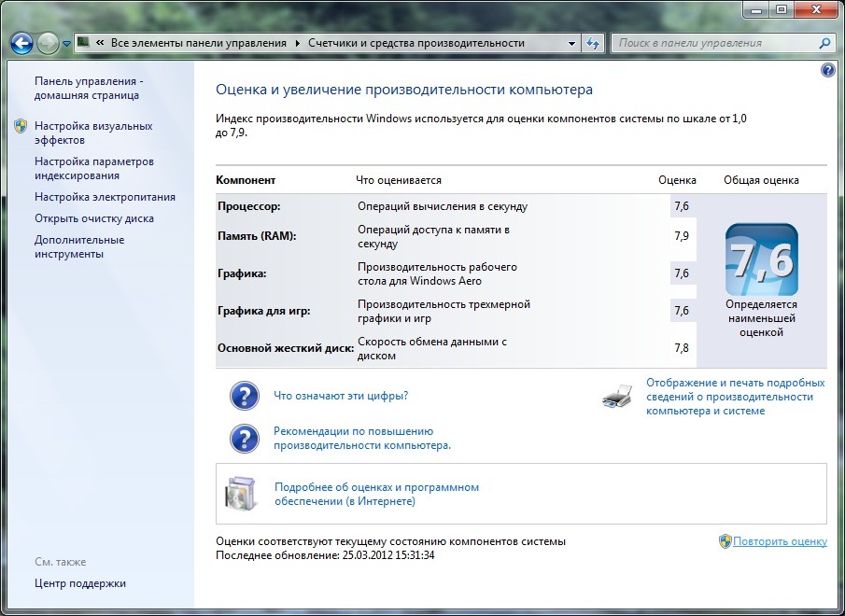Click the 'Что оценивается' column header
Screen dimensions: 845x616
pos(399,180)
